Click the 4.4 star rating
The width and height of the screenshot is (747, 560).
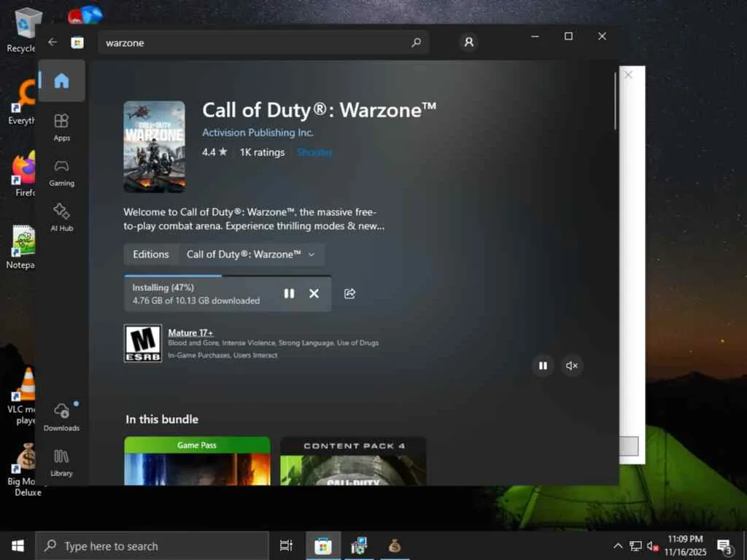(214, 152)
